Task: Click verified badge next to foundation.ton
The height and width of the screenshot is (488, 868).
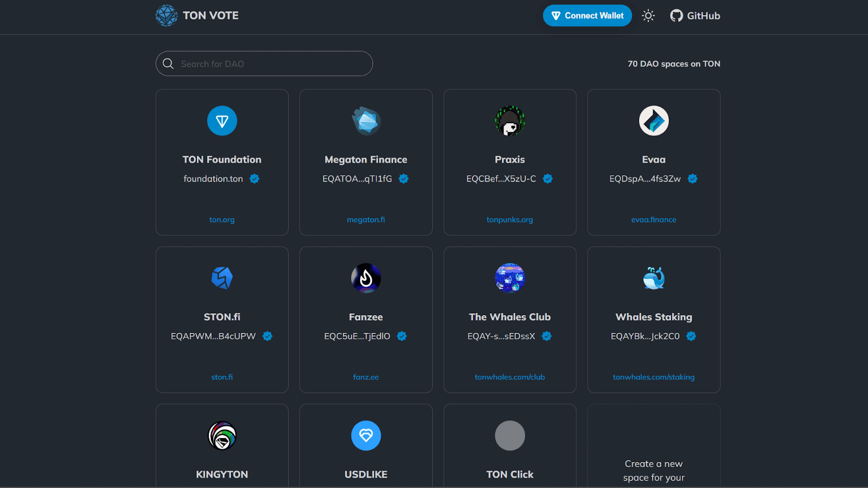Action: (254, 178)
